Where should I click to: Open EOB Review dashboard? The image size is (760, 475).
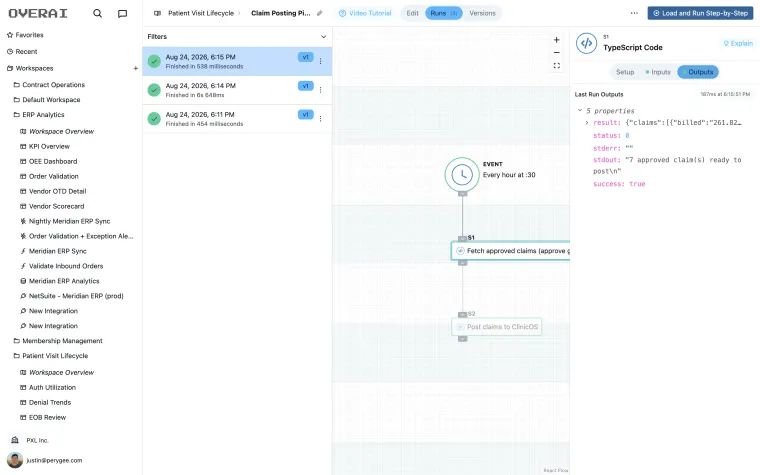point(43,418)
